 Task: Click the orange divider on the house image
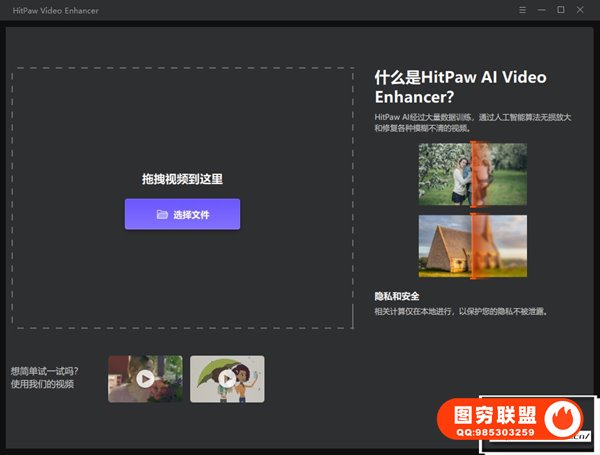pyautogui.click(x=471, y=245)
